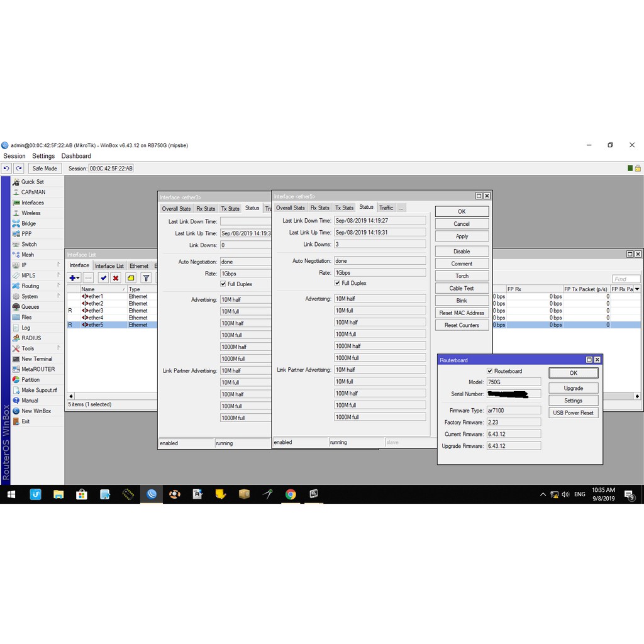Click Upgrade in Routerboard window
644x644 pixels.
(x=574, y=388)
